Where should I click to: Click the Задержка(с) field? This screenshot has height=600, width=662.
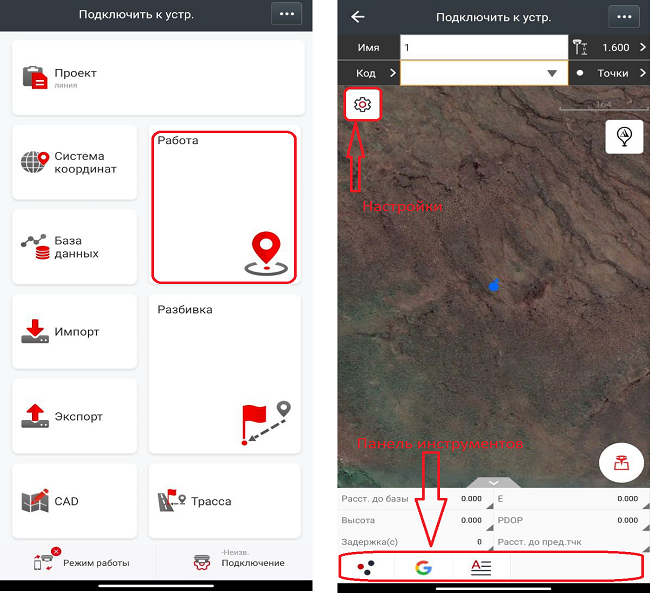(415, 542)
